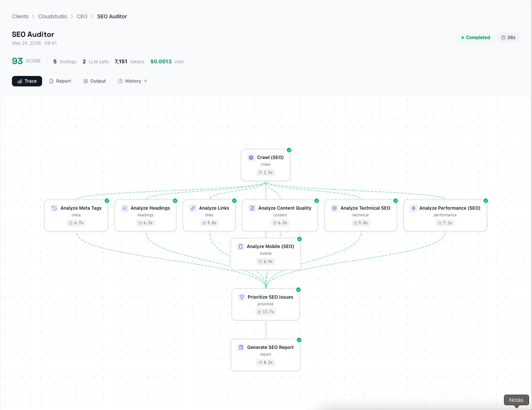Click the 6.7s duration on Meta Tags node
This screenshot has width=532, height=410.
(x=76, y=223)
